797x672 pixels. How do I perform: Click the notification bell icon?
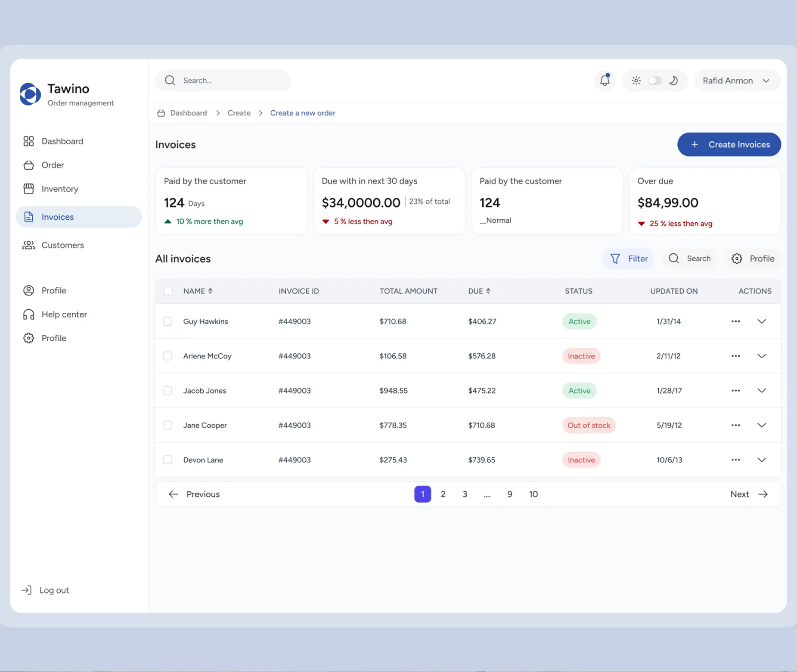605,80
